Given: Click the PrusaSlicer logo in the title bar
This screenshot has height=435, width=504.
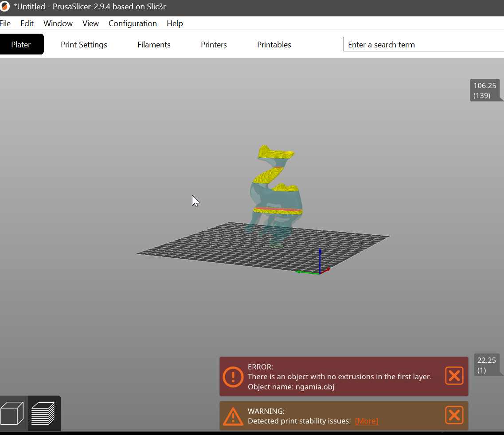Looking at the screenshot, I should pyautogui.click(x=4, y=7).
